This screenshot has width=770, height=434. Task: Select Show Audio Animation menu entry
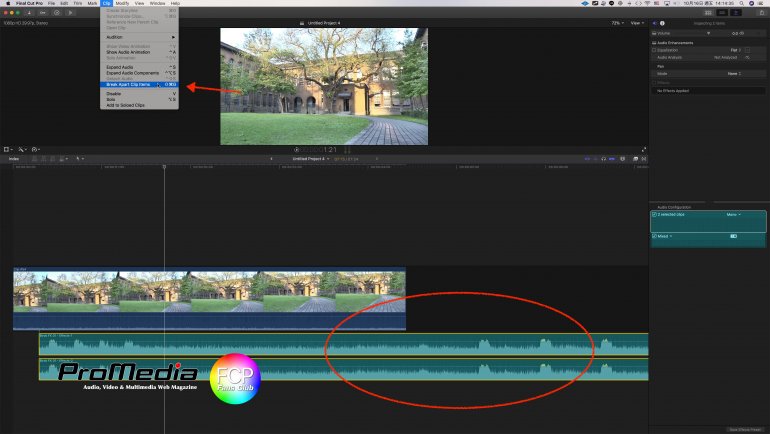pos(139,52)
